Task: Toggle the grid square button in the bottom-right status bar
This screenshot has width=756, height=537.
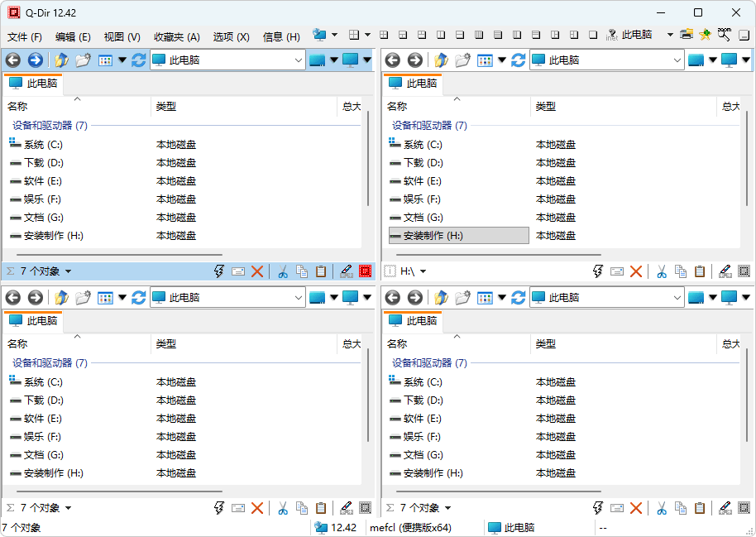Action: [x=744, y=508]
